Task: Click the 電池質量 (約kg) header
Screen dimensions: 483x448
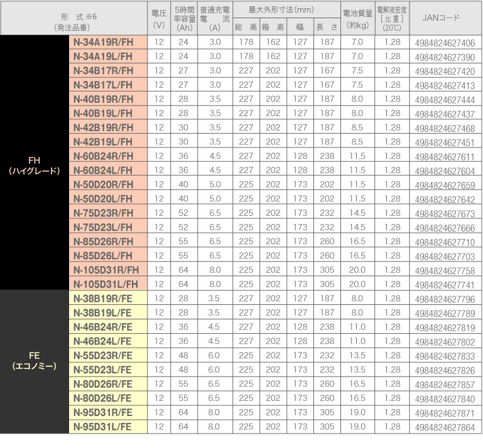Action: pyautogui.click(x=357, y=18)
